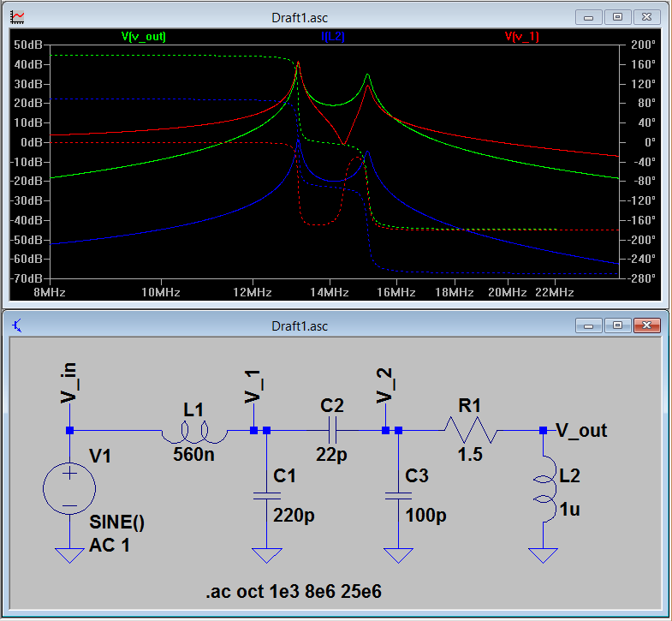Maximize the waveform plot window
The width and height of the screenshot is (672, 621).
pyautogui.click(x=617, y=18)
